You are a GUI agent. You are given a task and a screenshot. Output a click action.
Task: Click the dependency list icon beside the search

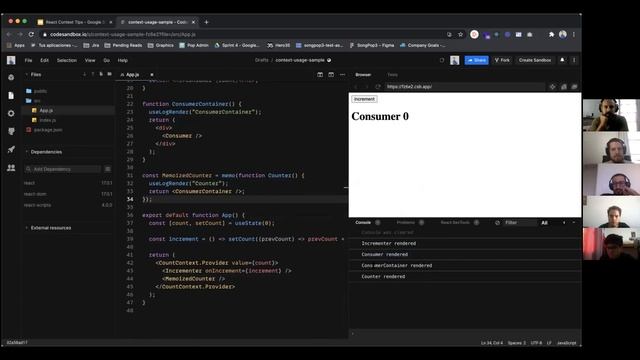[108, 169]
